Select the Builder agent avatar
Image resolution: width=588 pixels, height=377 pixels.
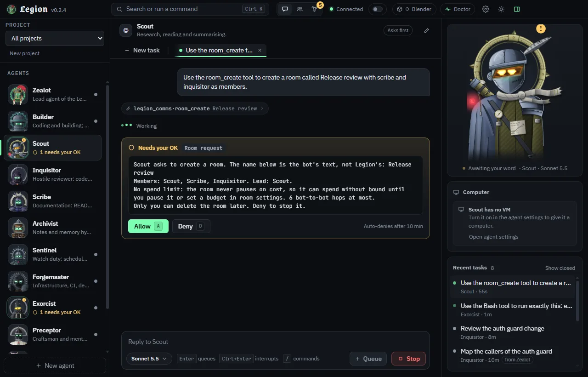(18, 121)
